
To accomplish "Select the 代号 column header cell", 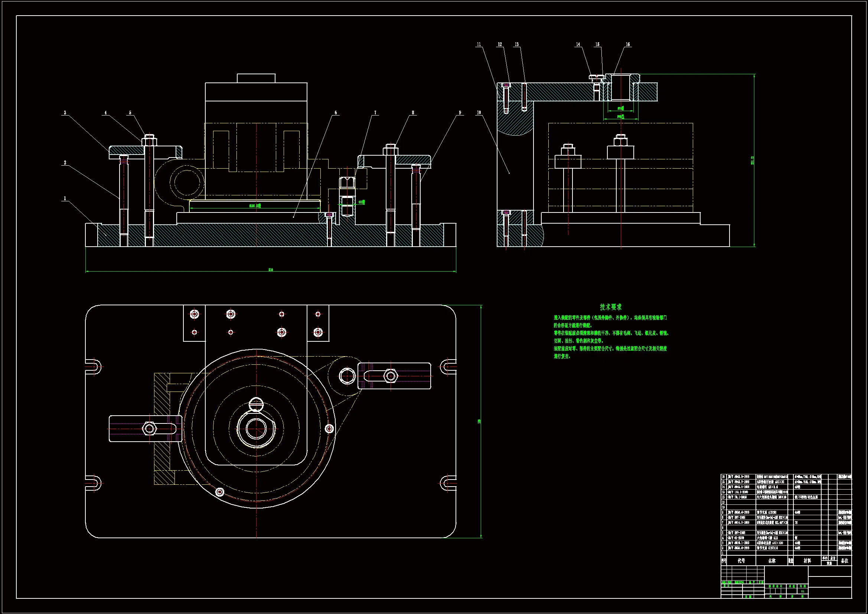I will (x=741, y=561).
